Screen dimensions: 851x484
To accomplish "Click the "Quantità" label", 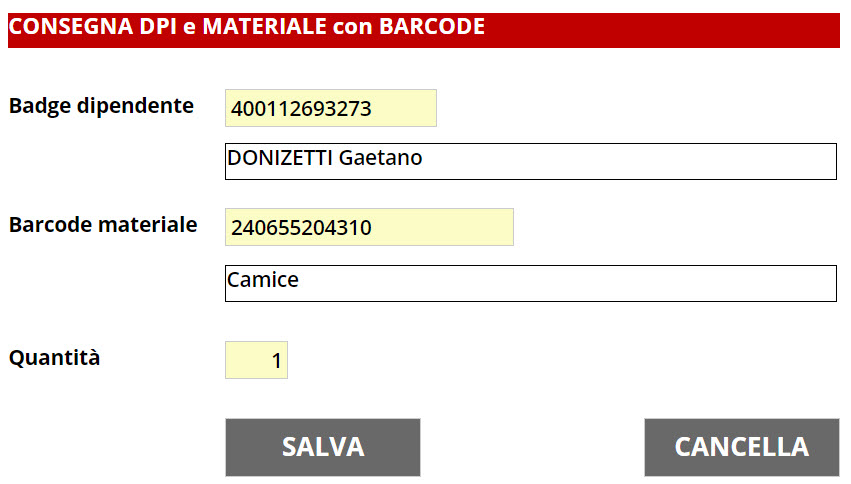I will (x=55, y=357).
